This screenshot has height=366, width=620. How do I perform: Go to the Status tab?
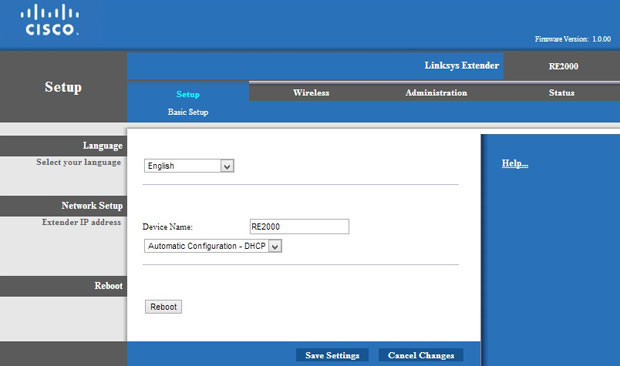coord(561,92)
